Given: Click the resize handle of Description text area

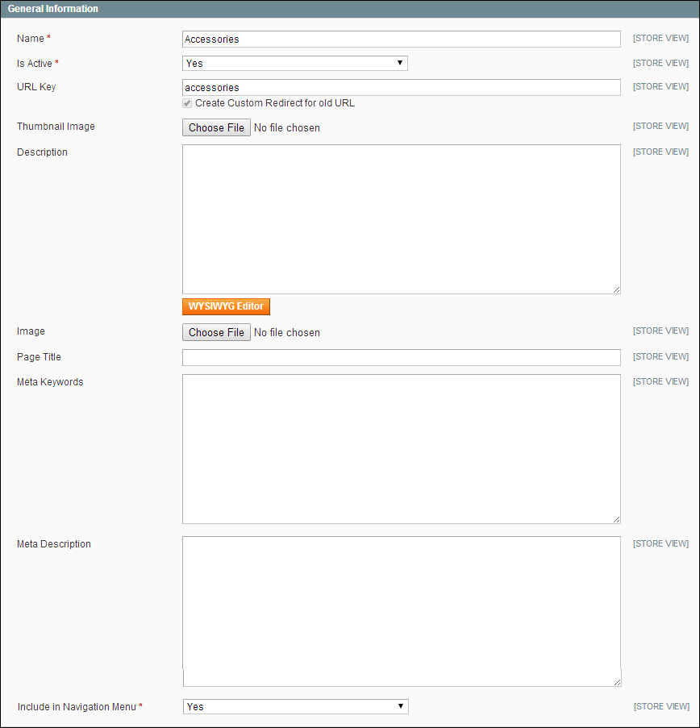Looking at the screenshot, I should (616, 289).
